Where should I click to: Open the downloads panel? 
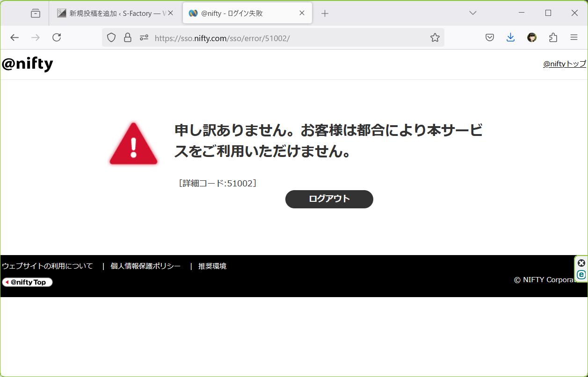point(510,38)
